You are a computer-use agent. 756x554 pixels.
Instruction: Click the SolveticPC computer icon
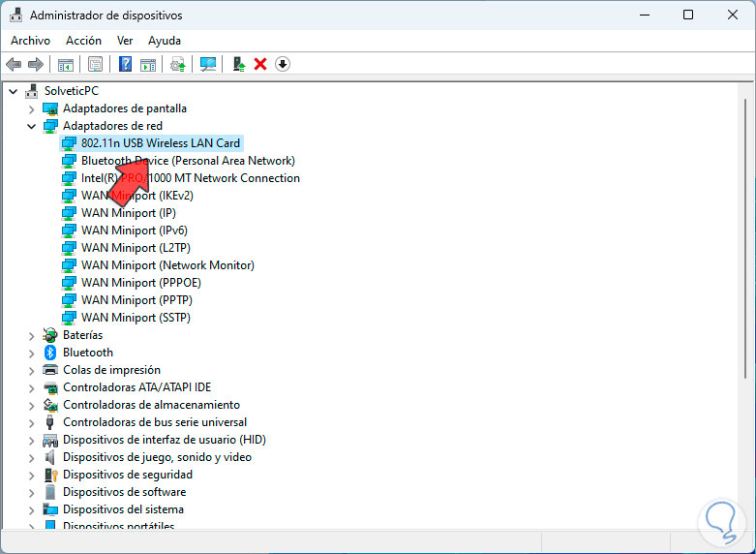click(32, 91)
